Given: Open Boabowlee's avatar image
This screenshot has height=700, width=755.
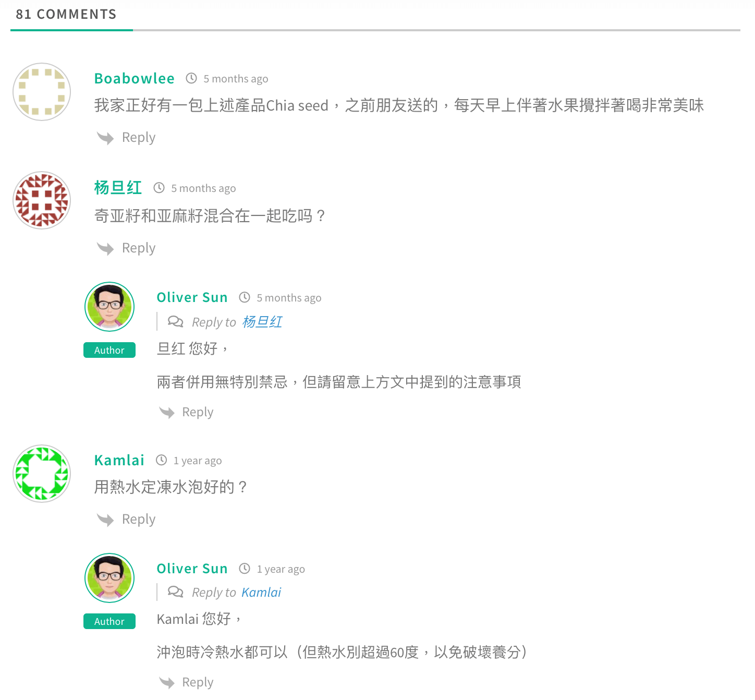Looking at the screenshot, I should click(42, 92).
